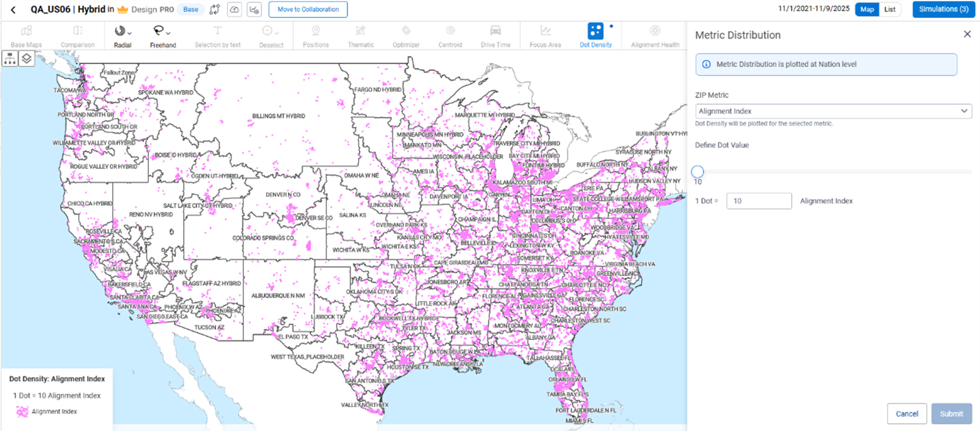Click the Move to Collaboration button

pos(308,9)
